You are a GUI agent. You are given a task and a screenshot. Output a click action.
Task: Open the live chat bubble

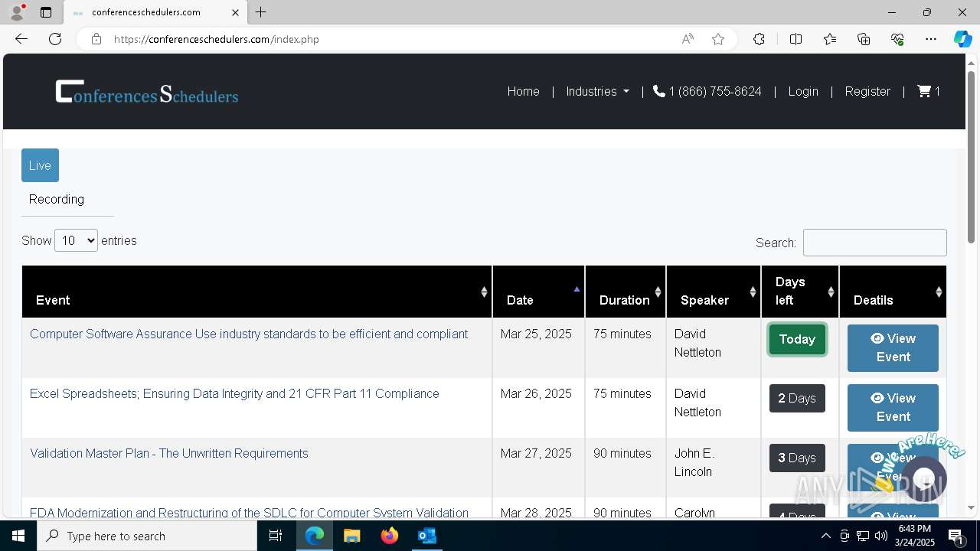924,479
